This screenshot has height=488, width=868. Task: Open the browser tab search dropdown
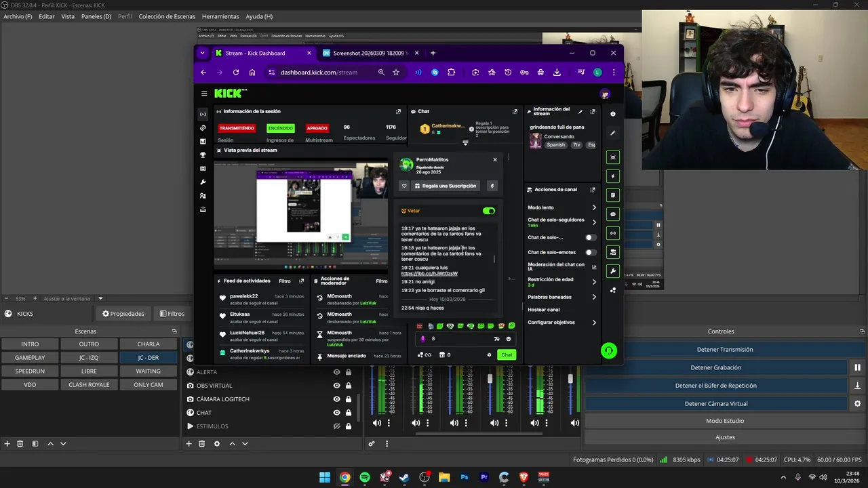pyautogui.click(x=202, y=53)
